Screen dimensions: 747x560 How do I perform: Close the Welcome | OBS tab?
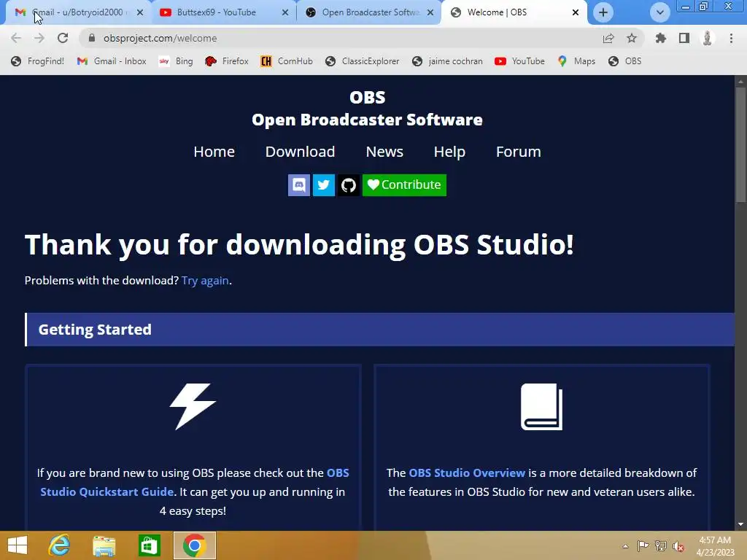click(x=576, y=12)
